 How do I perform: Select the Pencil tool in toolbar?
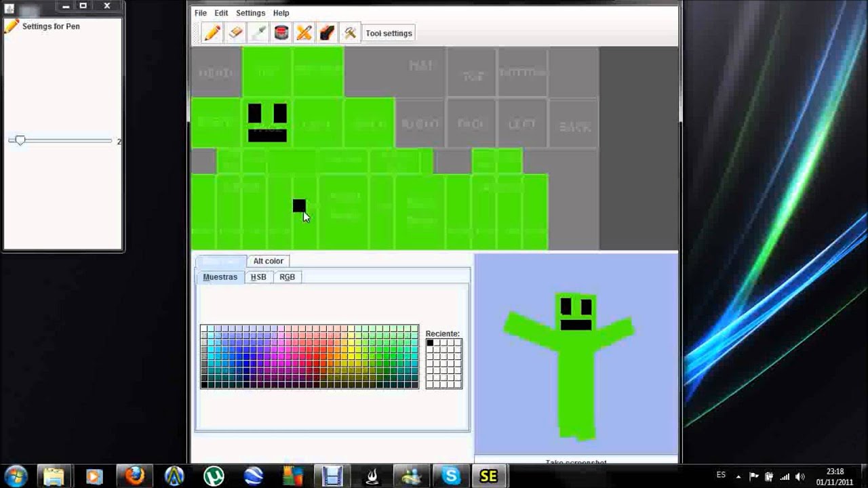click(212, 33)
